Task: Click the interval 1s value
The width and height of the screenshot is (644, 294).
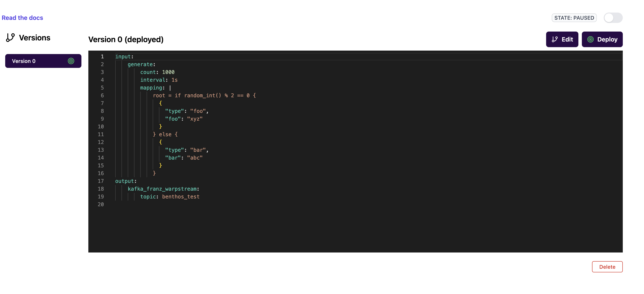Action: pyautogui.click(x=174, y=80)
